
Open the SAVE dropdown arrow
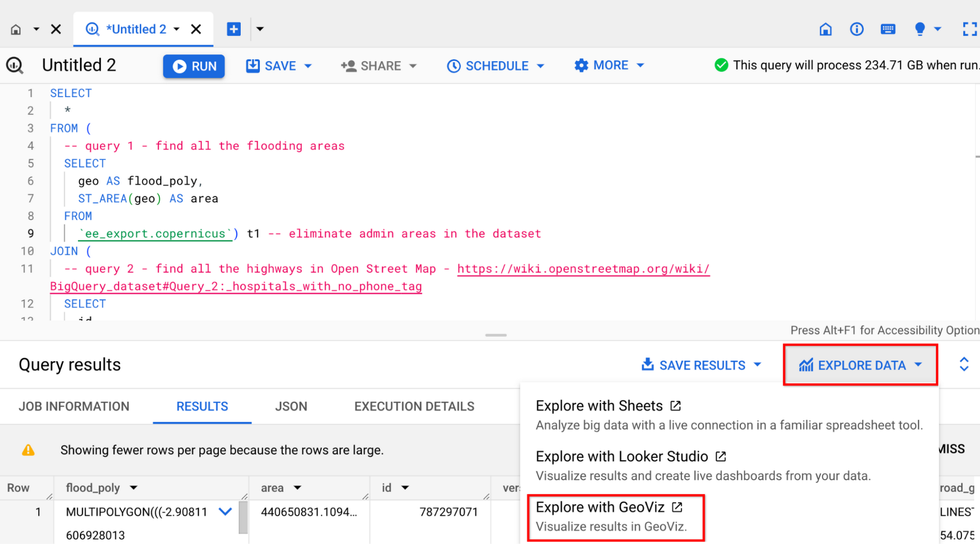coord(308,66)
